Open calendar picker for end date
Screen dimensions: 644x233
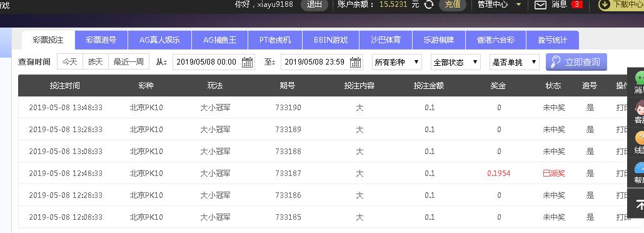click(355, 62)
